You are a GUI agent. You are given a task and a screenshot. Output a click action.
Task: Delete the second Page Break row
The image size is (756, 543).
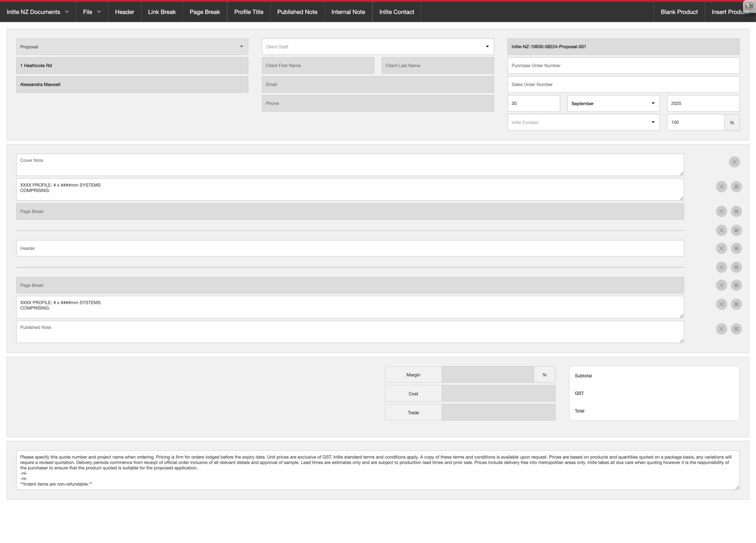(721, 285)
